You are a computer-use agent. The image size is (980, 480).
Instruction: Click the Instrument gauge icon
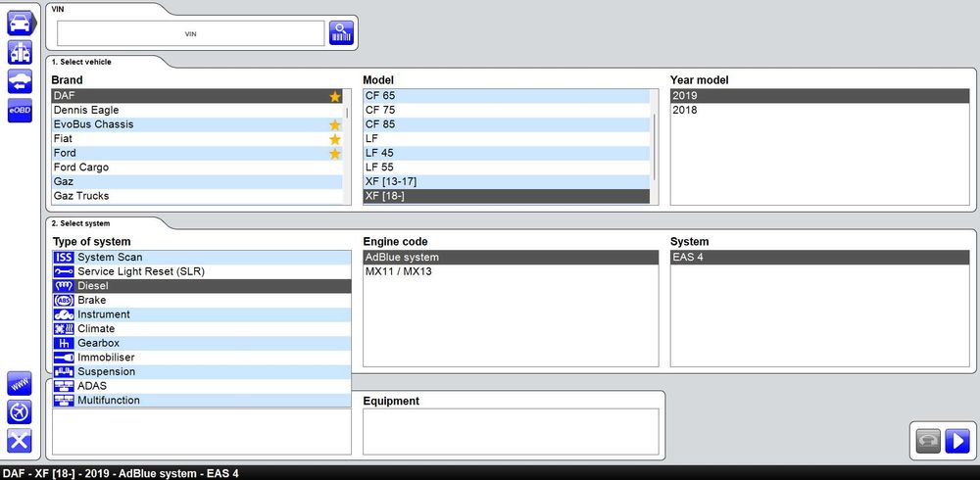[64, 315]
